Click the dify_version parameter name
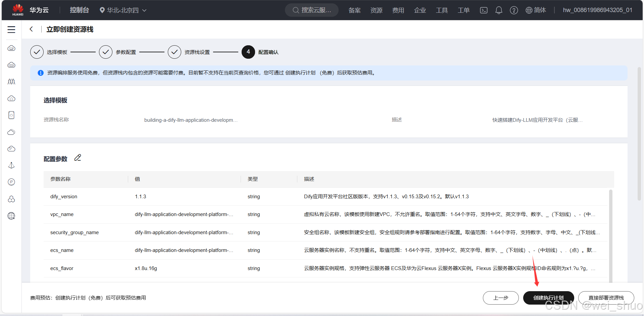The image size is (644, 316). [64, 197]
